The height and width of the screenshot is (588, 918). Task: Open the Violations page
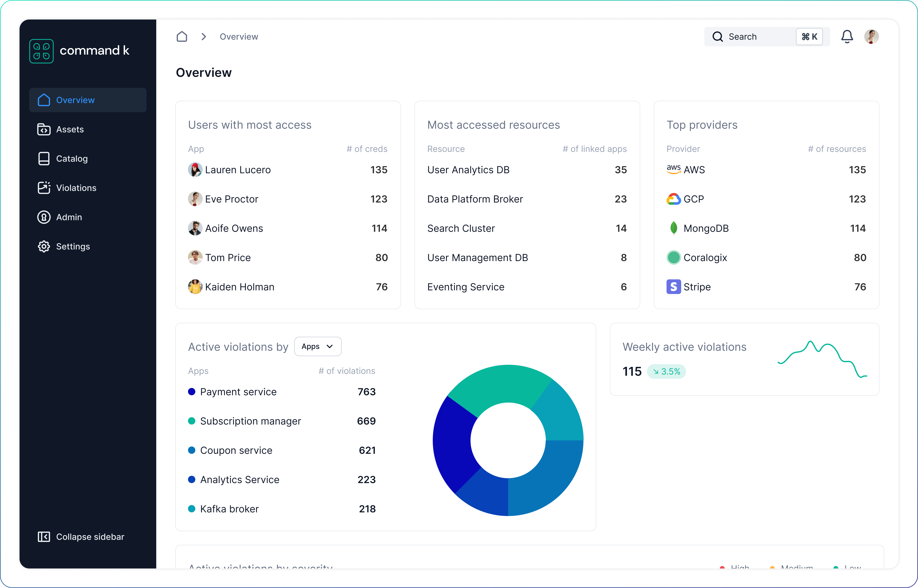pyautogui.click(x=88, y=188)
